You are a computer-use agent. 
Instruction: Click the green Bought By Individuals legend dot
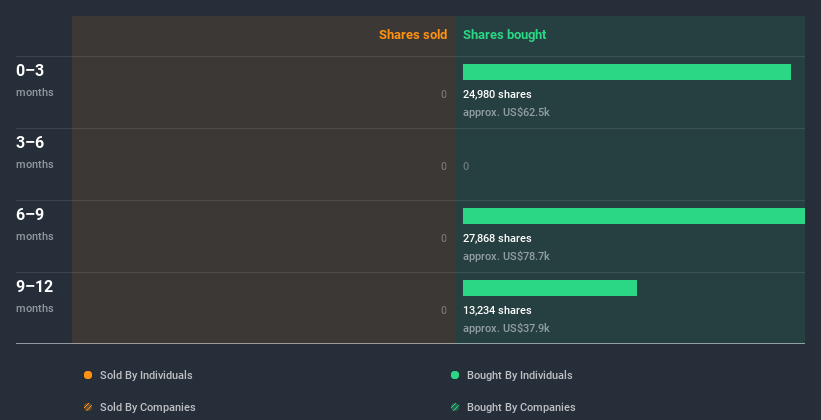pyautogui.click(x=455, y=375)
